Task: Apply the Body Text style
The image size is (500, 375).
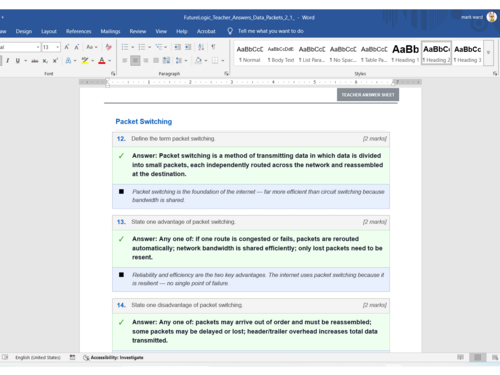Action: [281, 53]
